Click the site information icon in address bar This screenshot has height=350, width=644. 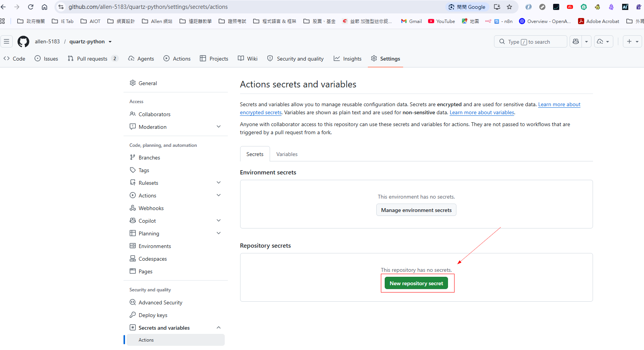click(61, 7)
